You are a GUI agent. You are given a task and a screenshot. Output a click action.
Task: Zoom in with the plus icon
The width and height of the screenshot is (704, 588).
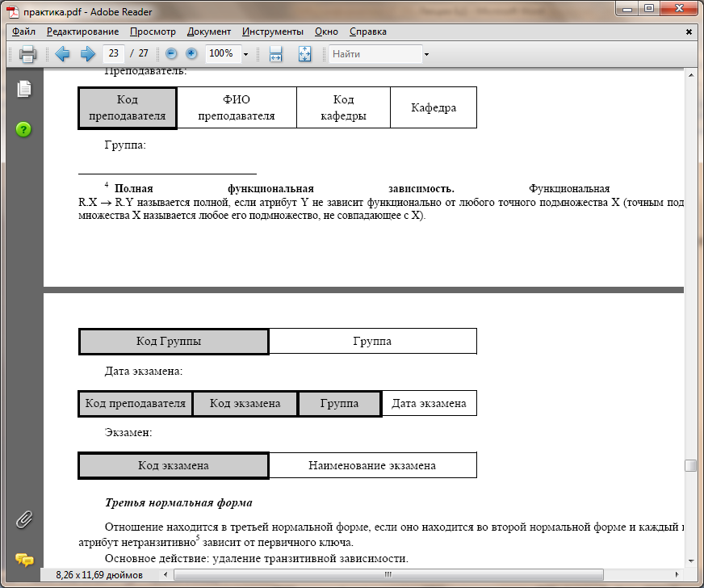(x=191, y=54)
